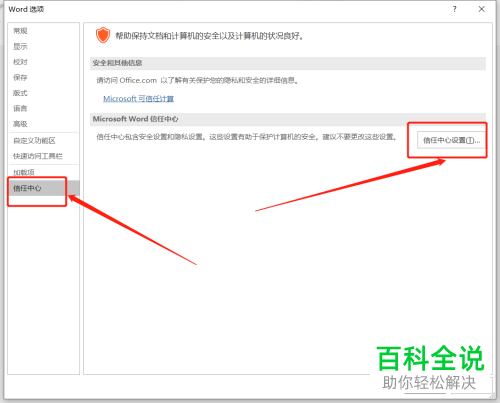
Task: Click the trust center description sentence
Action: (246, 137)
